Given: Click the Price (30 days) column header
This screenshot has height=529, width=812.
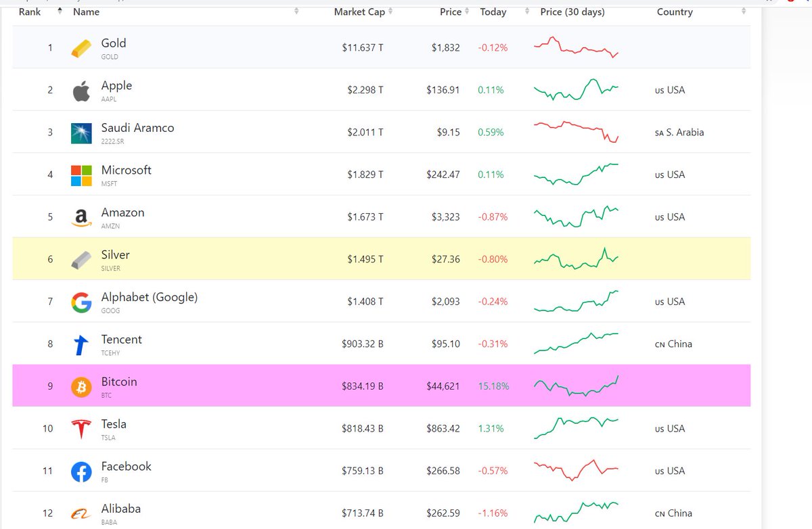Looking at the screenshot, I should pos(572,12).
